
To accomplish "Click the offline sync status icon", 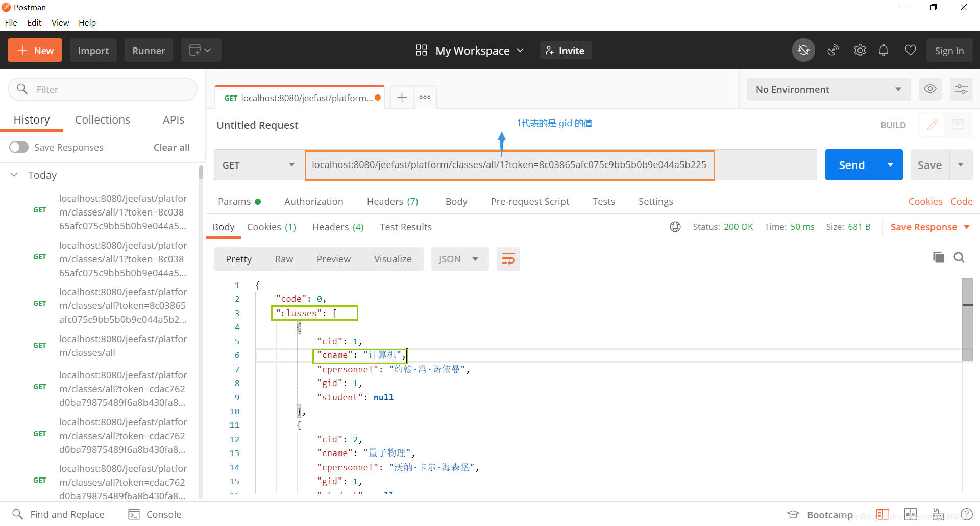I will (803, 50).
